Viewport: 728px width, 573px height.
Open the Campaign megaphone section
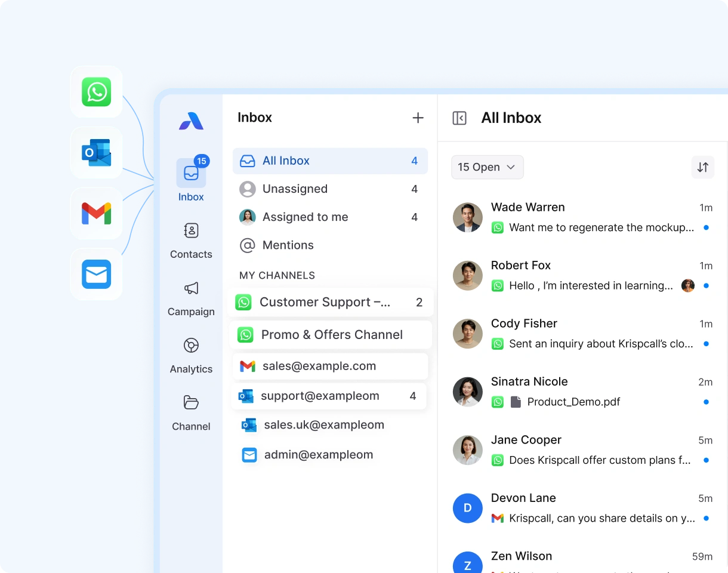[x=191, y=298]
